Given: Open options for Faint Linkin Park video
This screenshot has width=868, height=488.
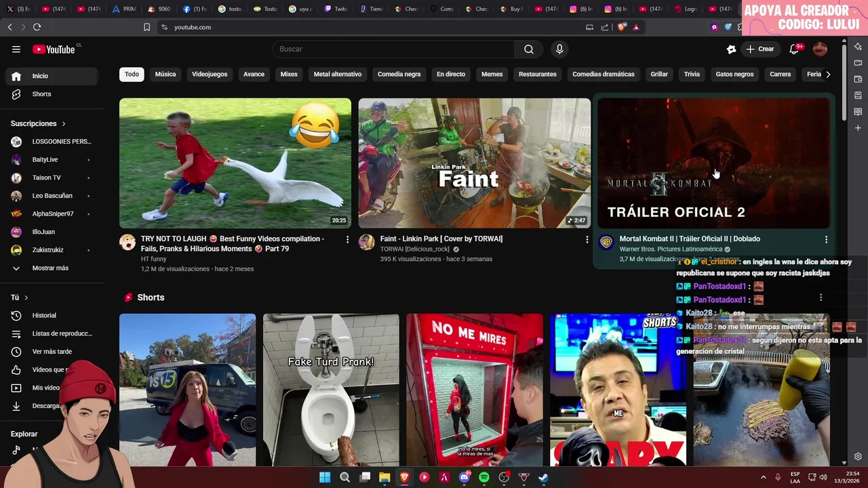Looking at the screenshot, I should 587,239.
